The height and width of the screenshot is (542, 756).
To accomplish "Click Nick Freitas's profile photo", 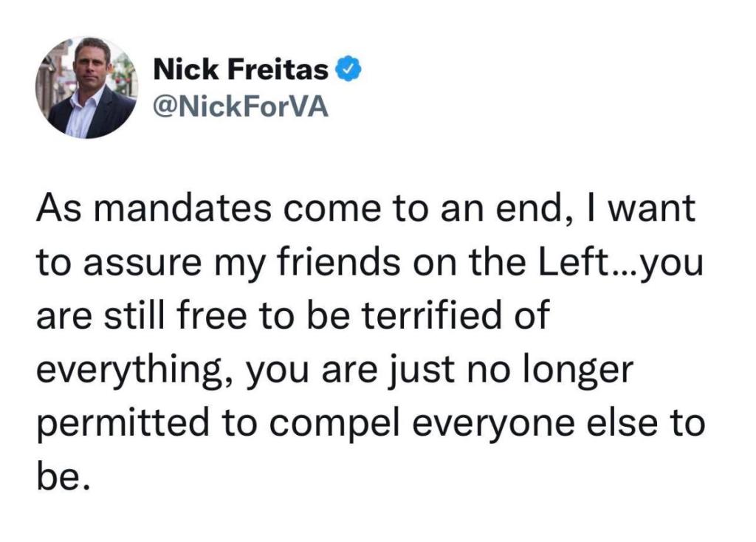I will [x=86, y=87].
